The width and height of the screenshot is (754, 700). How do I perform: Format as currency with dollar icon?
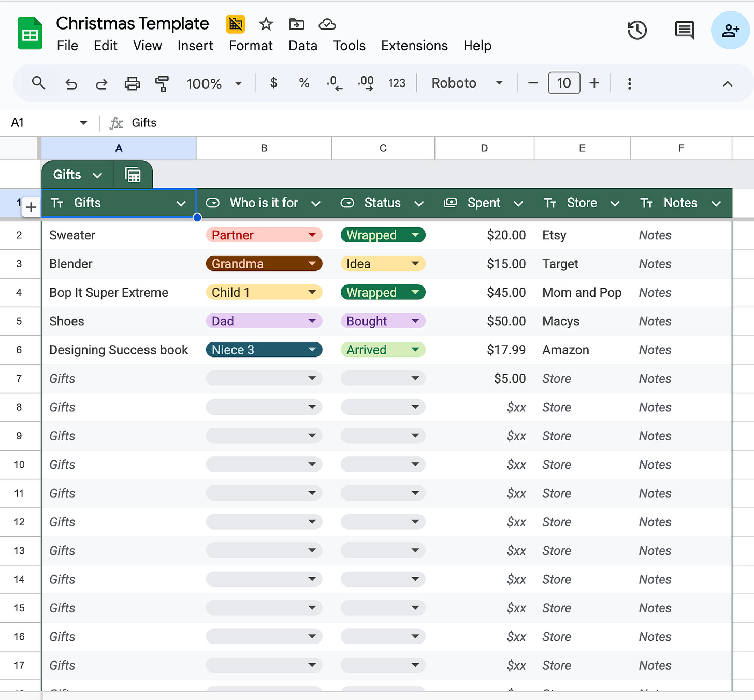(274, 83)
